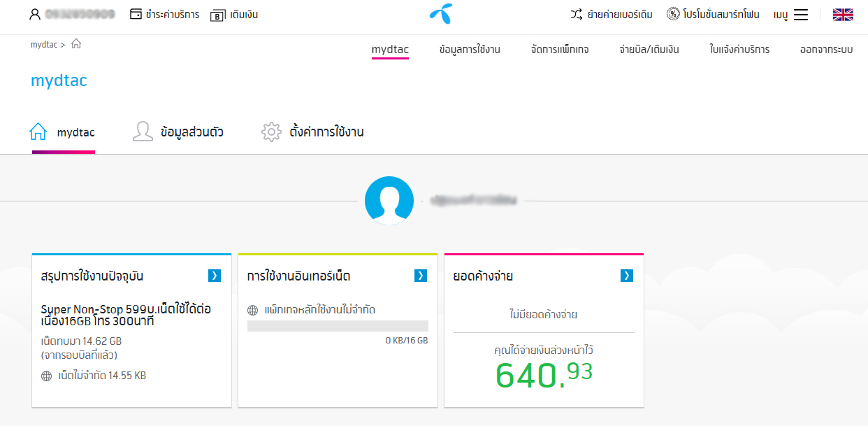The image size is (868, 426).
Task: Click เน็ตทบมา 14.62 GB text
Action: click(81, 341)
